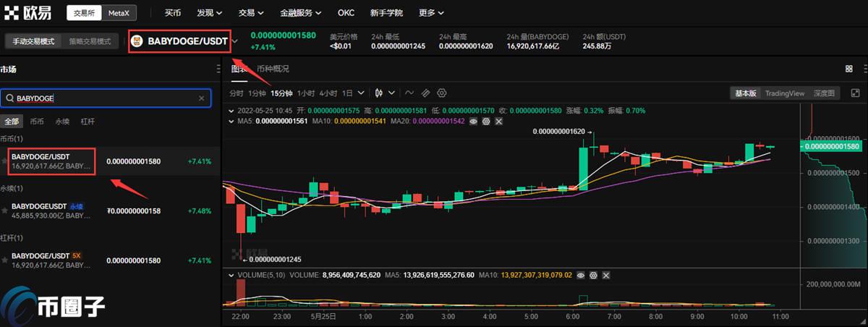Switch to the 图表 chart tab

click(239, 69)
